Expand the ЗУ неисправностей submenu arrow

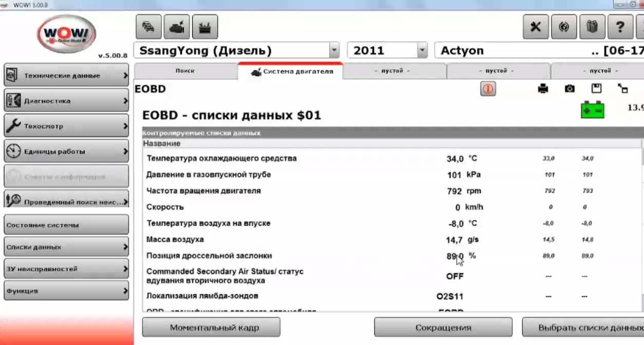click(125, 269)
